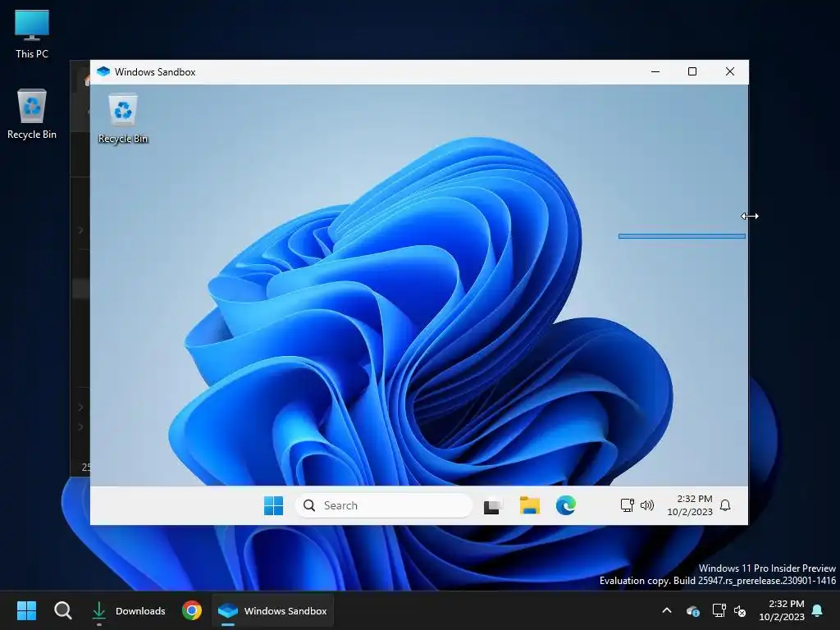Open the Start menu inside the sandbox

273,505
